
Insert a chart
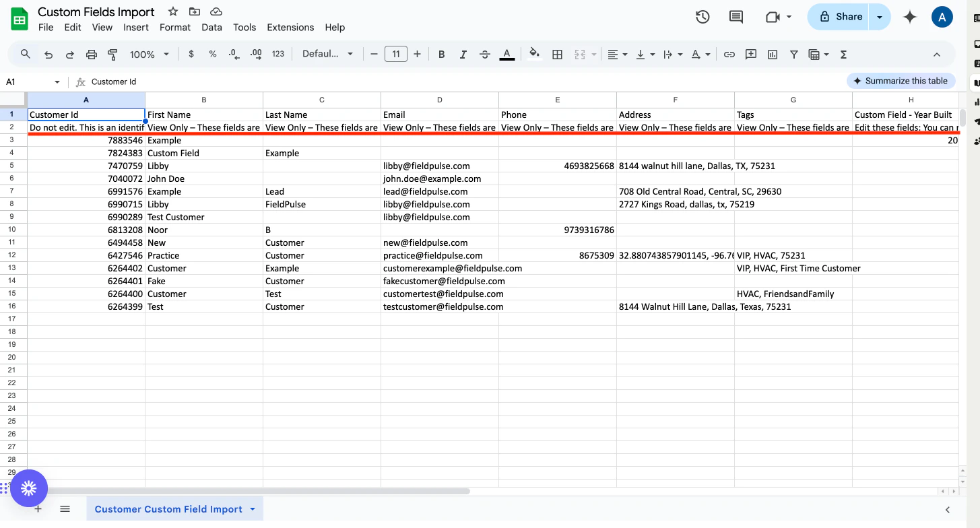pyautogui.click(x=773, y=55)
